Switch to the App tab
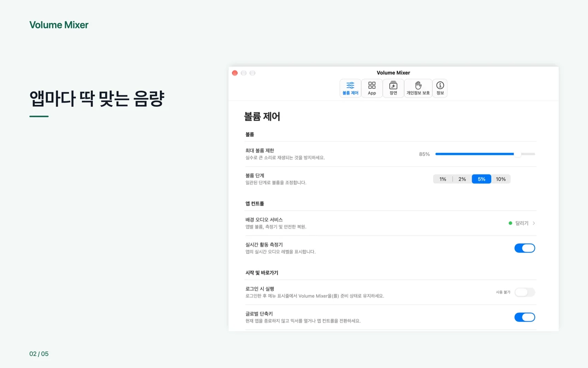This screenshot has height=368, width=588. point(372,88)
